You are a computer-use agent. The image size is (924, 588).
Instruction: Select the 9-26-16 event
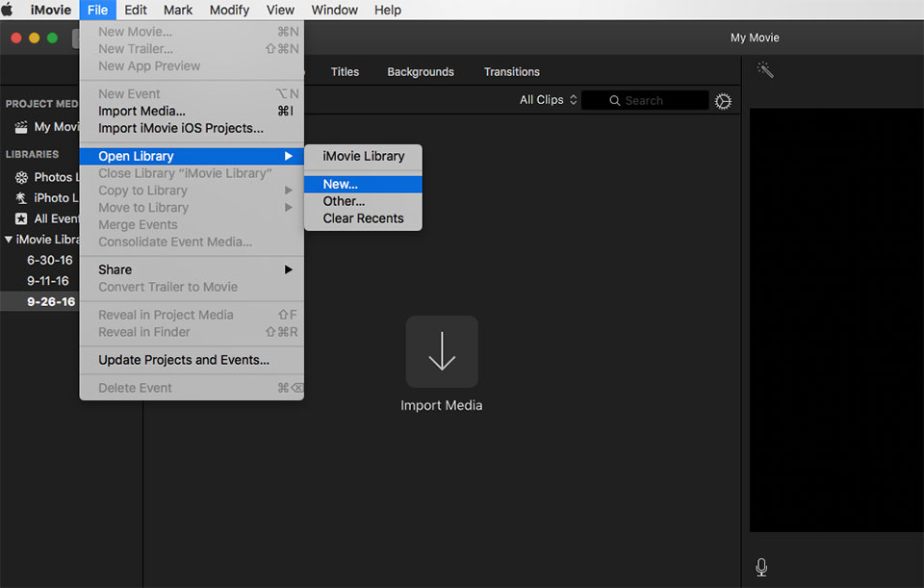pos(40,301)
